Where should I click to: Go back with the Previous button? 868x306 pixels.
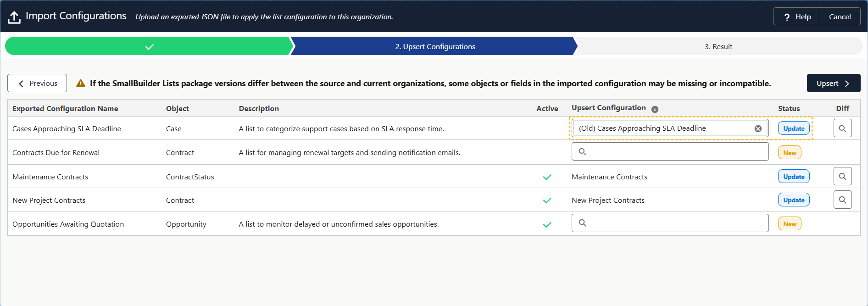[x=37, y=83]
